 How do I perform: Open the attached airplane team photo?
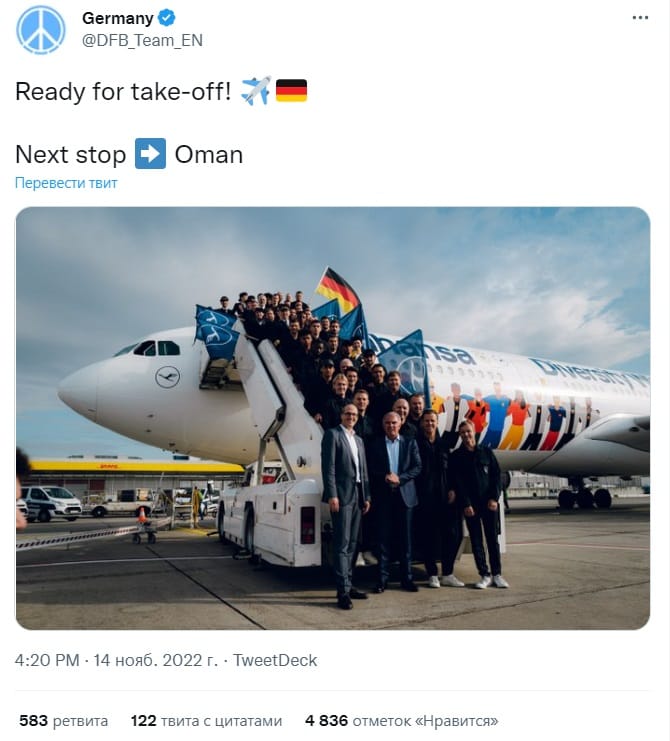point(333,418)
